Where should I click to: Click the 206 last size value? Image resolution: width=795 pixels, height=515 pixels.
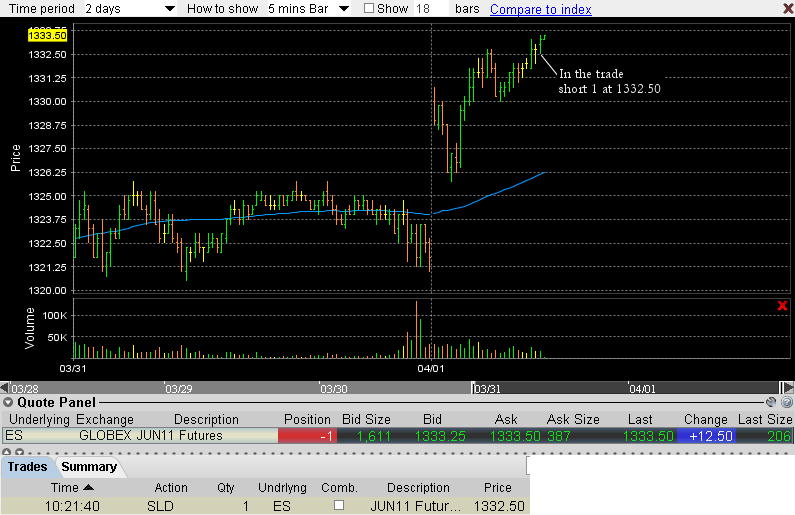[x=779, y=436]
